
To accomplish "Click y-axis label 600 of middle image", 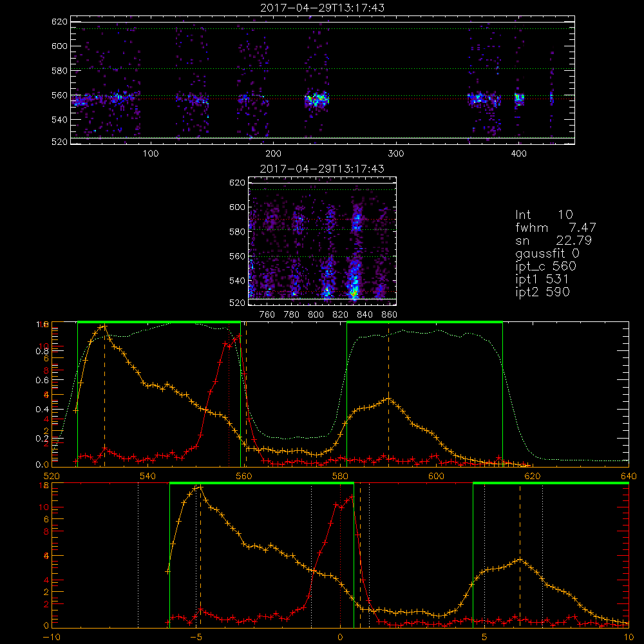I will pyautogui.click(x=238, y=207).
